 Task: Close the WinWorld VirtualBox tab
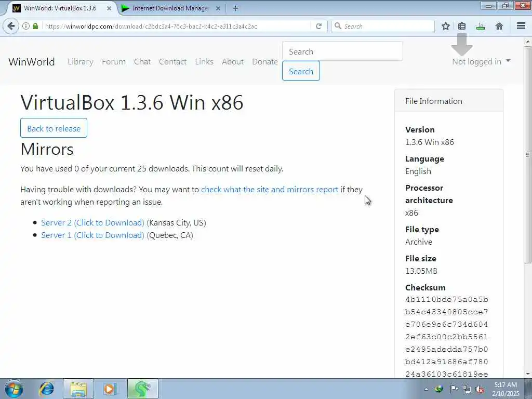[x=109, y=8]
